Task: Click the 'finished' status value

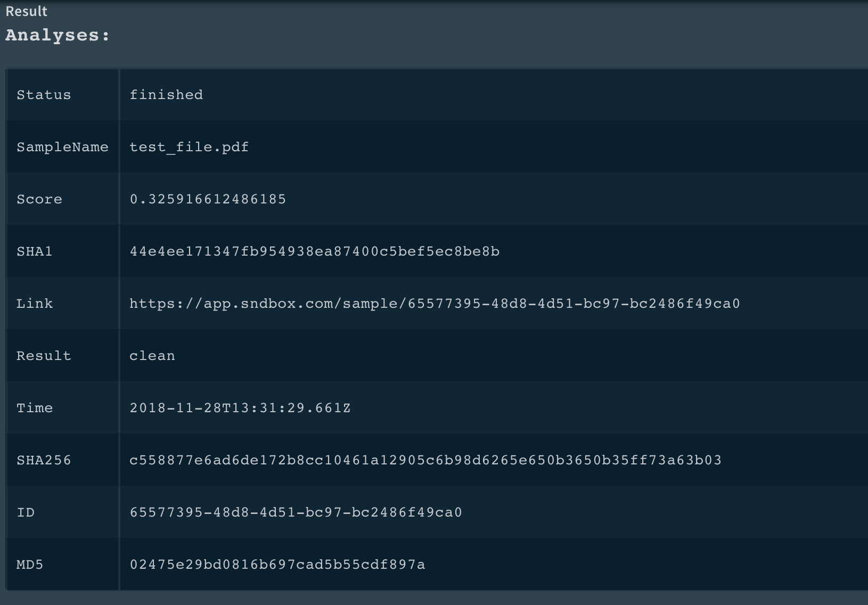Action: 166,95
